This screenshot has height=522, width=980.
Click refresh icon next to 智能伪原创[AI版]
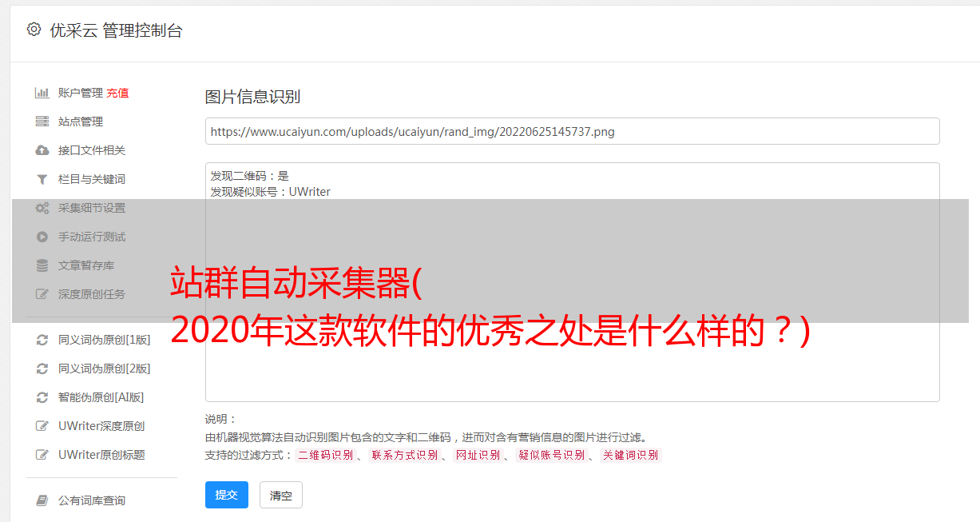tap(42, 397)
